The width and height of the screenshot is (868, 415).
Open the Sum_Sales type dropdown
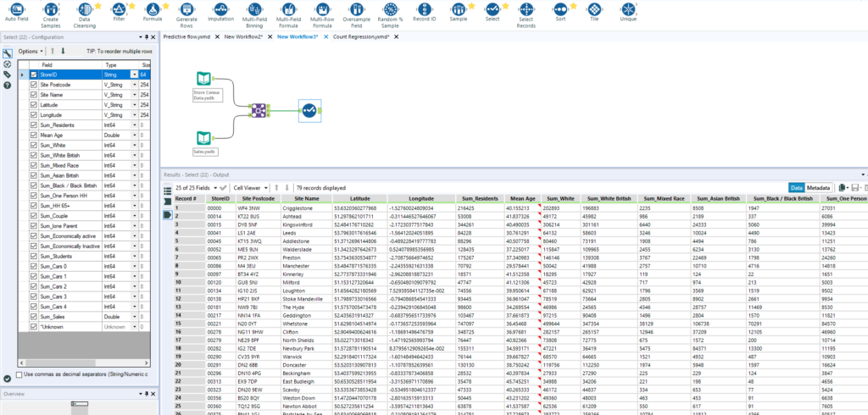[135, 317]
